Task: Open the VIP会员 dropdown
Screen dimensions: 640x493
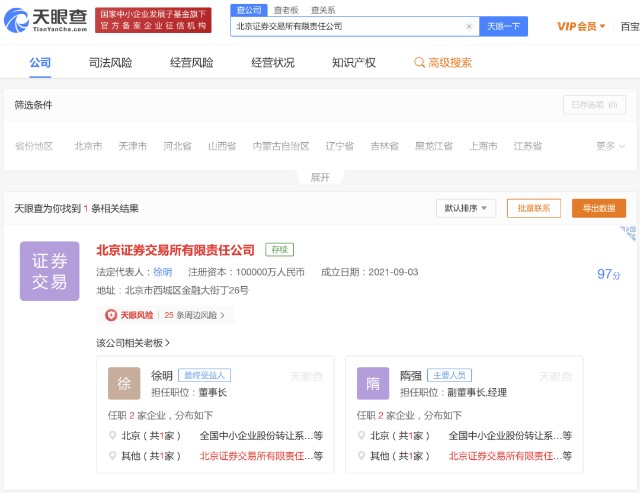Action: pyautogui.click(x=581, y=26)
